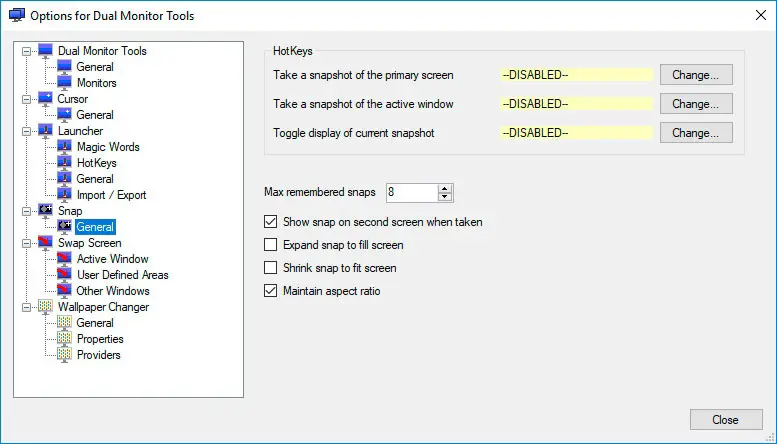The width and height of the screenshot is (777, 444).
Task: Increase max remembered snaps with up arrow
Action: point(445,187)
